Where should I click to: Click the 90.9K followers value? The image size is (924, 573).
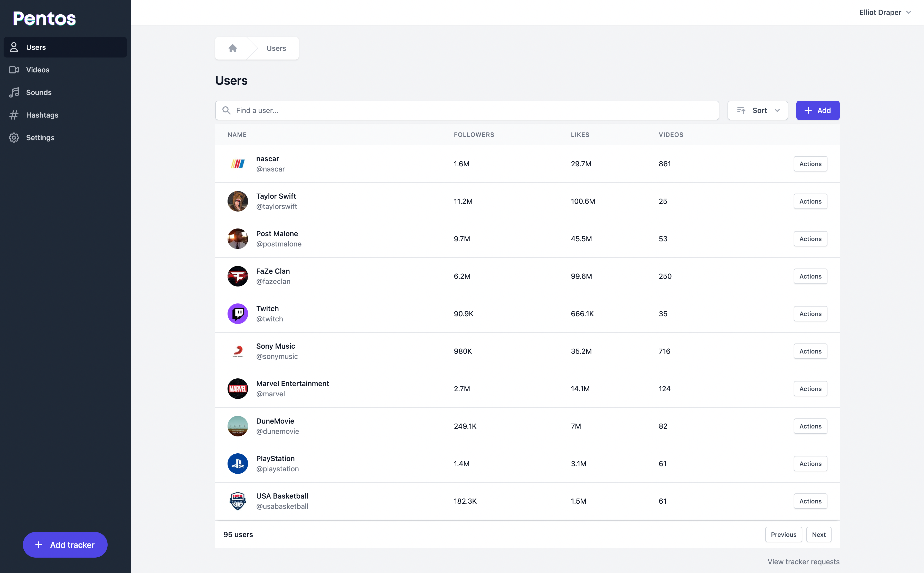click(464, 314)
